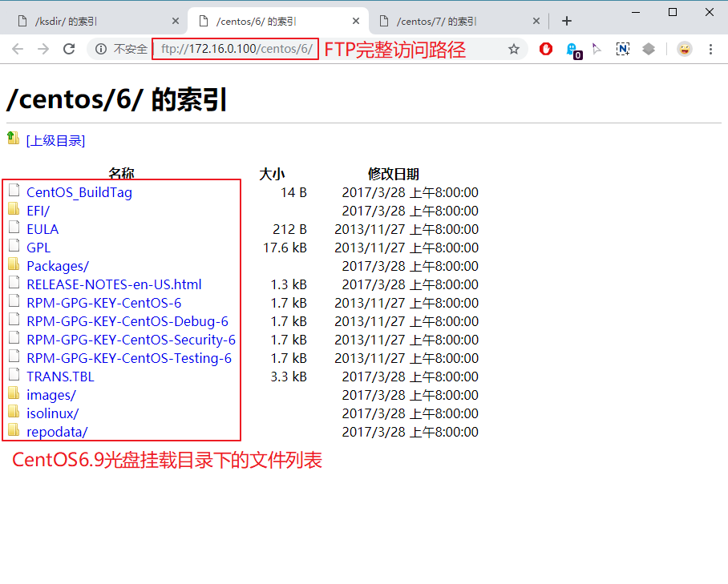Open the CentOS_BuildTag file link
728x584 pixels.
pyautogui.click(x=79, y=192)
